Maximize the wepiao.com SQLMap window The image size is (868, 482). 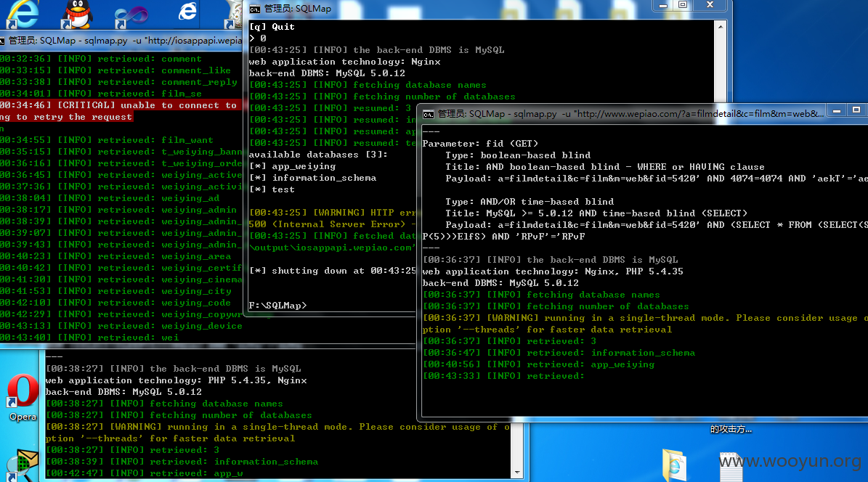[856, 110]
